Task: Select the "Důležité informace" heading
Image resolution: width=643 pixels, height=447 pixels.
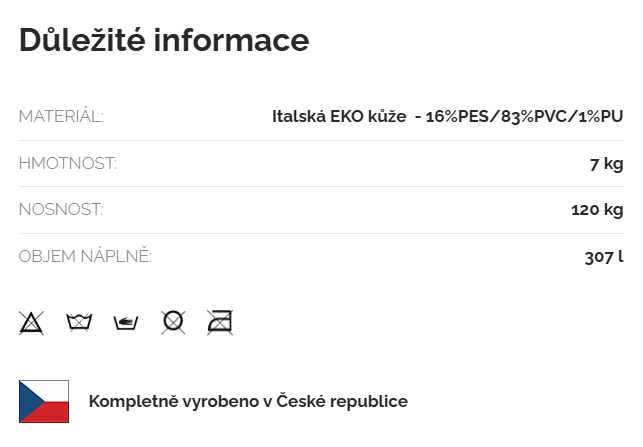Action: pyautogui.click(x=164, y=40)
